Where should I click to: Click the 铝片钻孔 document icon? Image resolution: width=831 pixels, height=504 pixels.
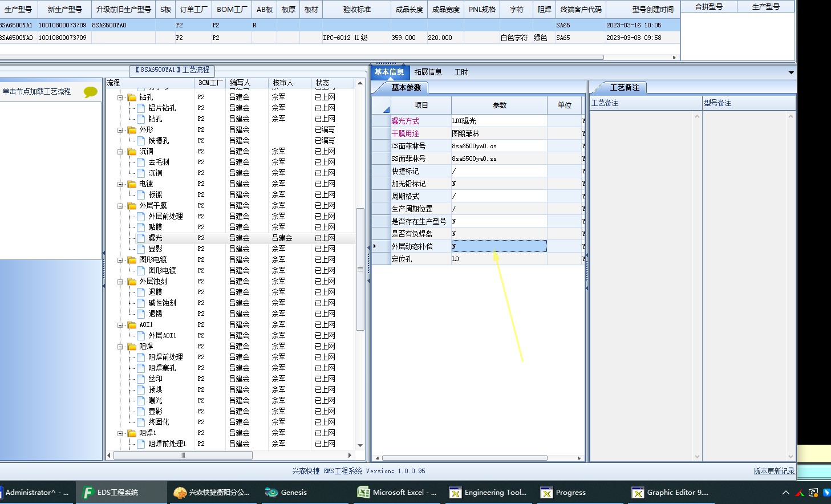point(141,108)
